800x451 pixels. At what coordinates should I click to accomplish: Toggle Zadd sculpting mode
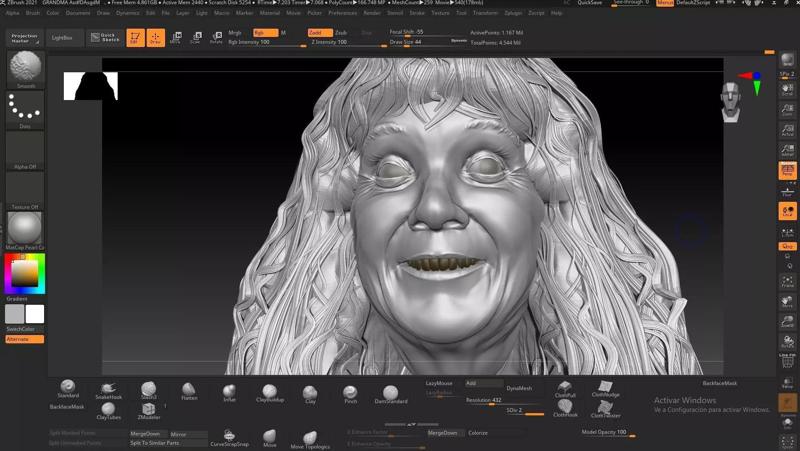pyautogui.click(x=319, y=33)
